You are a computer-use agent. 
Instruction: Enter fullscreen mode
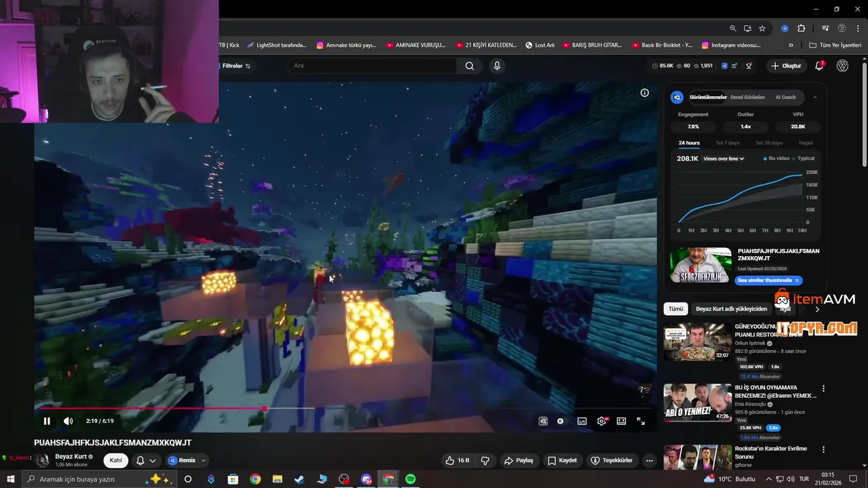click(x=641, y=421)
